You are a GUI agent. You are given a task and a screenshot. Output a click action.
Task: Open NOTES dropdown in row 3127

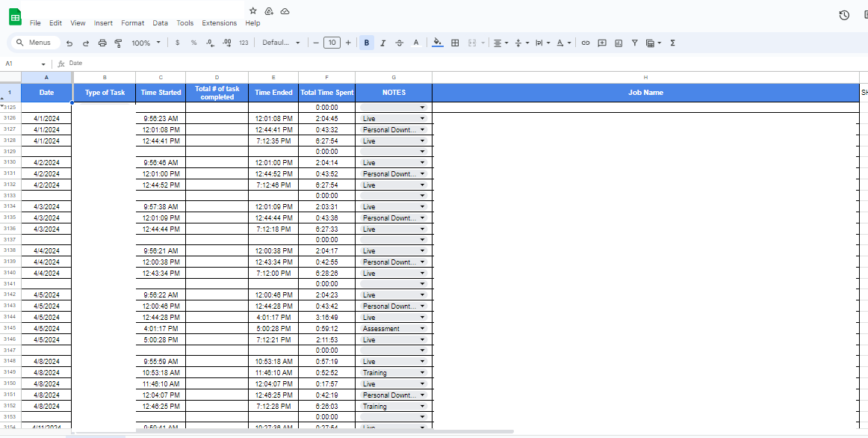click(422, 129)
